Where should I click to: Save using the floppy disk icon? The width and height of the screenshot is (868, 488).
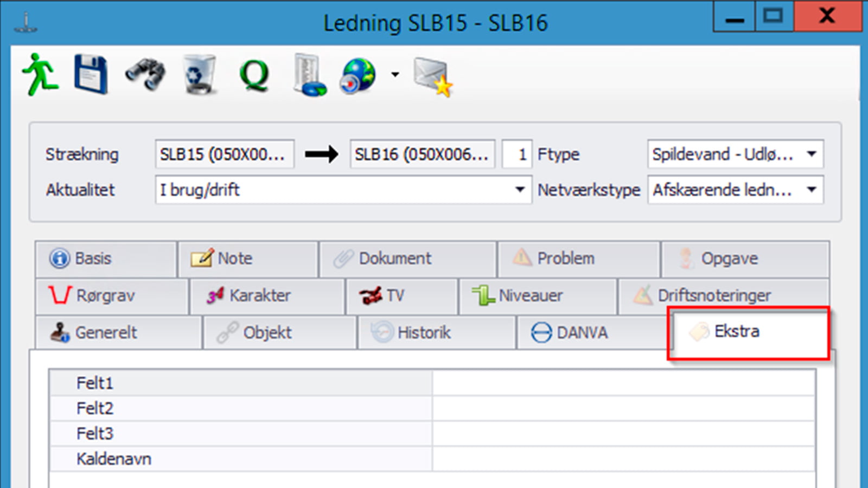pos(91,75)
